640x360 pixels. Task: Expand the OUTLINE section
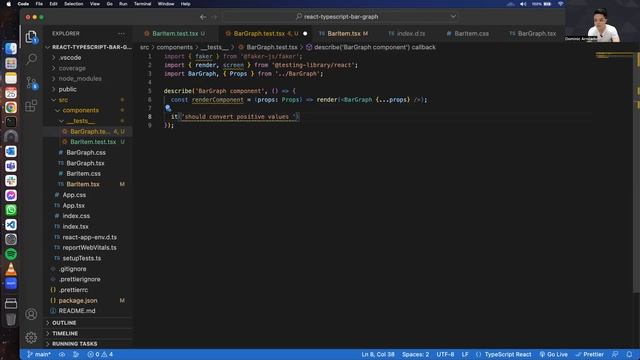64,323
